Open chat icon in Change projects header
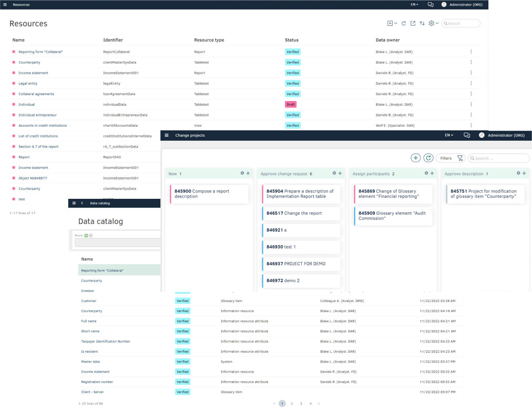 467,135
